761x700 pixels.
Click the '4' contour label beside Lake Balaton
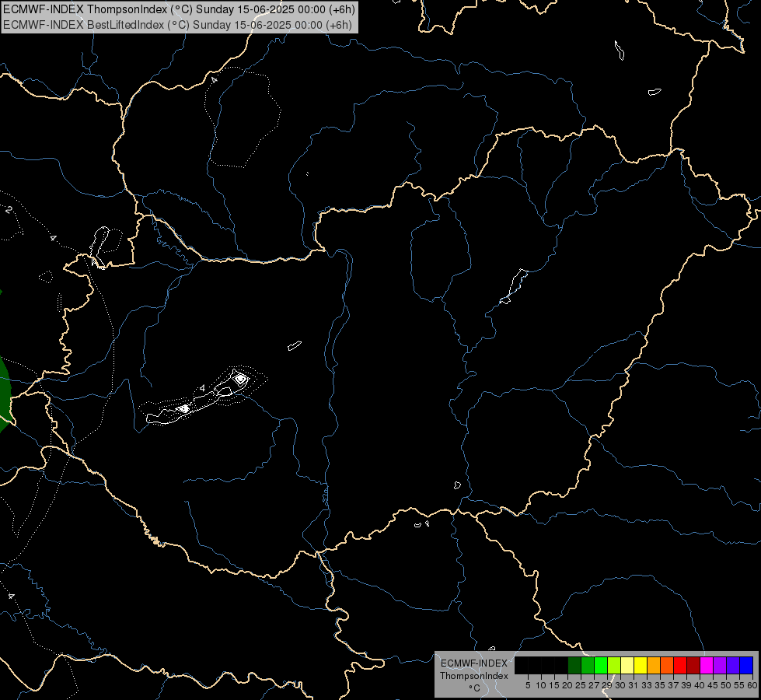(202, 387)
